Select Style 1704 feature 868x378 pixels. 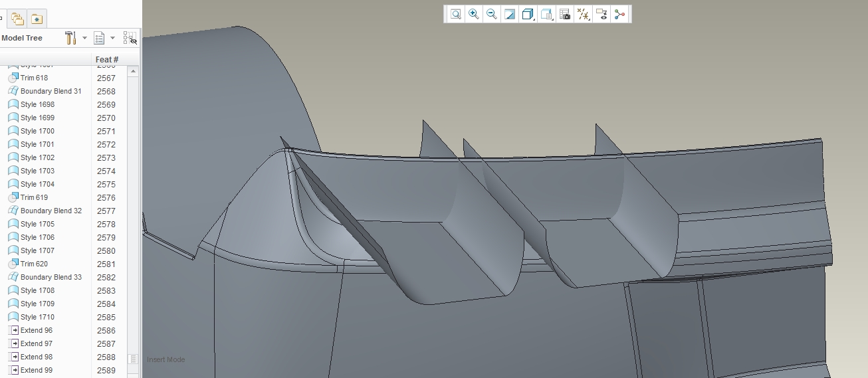pyautogui.click(x=37, y=184)
